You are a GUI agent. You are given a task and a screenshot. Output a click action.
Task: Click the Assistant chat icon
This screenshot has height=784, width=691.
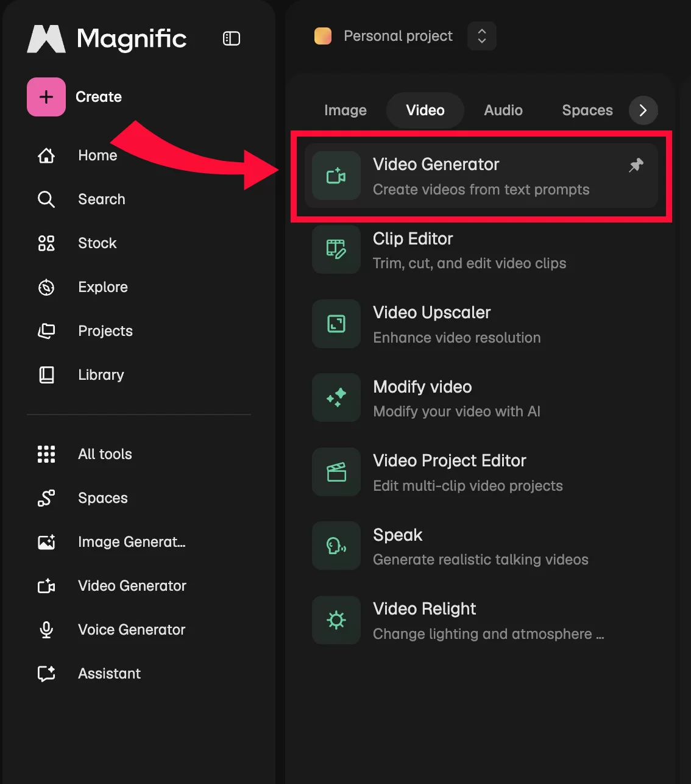point(46,674)
